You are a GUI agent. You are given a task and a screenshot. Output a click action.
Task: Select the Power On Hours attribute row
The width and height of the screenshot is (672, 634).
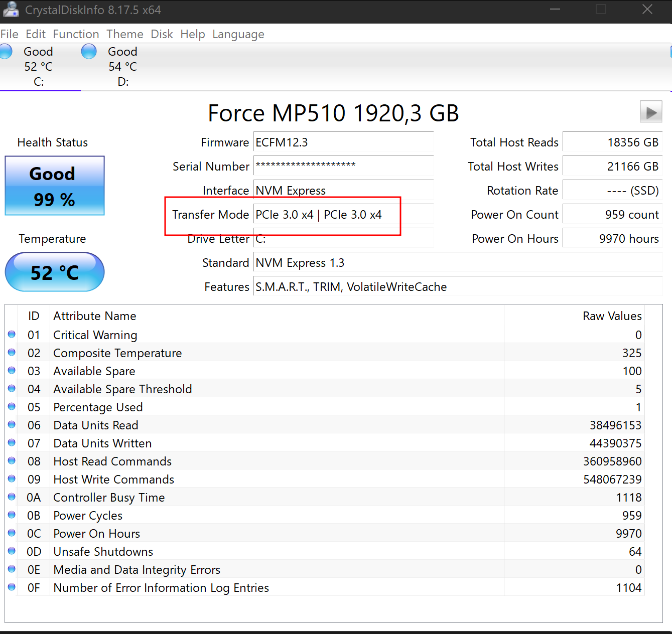325,534
